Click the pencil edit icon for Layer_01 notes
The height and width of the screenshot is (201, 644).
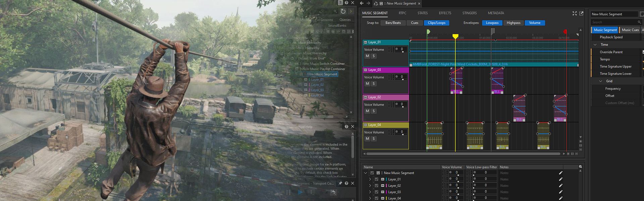pyautogui.click(x=560, y=179)
